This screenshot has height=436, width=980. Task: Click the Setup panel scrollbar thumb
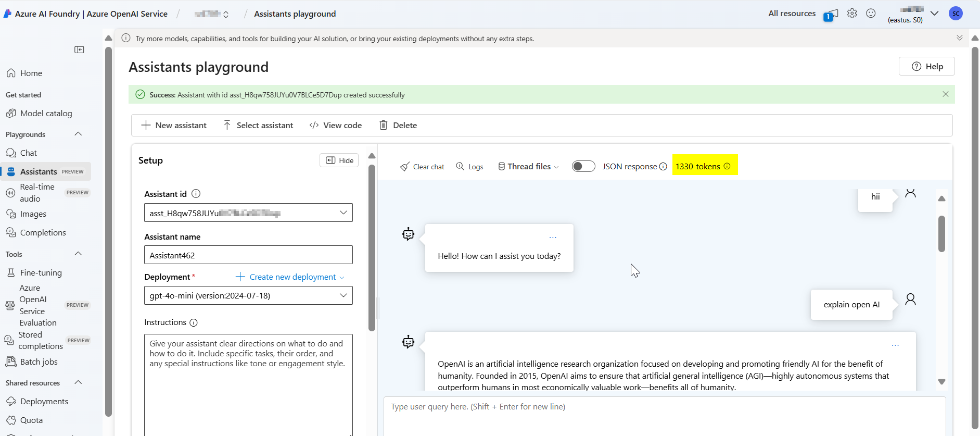tap(372, 248)
